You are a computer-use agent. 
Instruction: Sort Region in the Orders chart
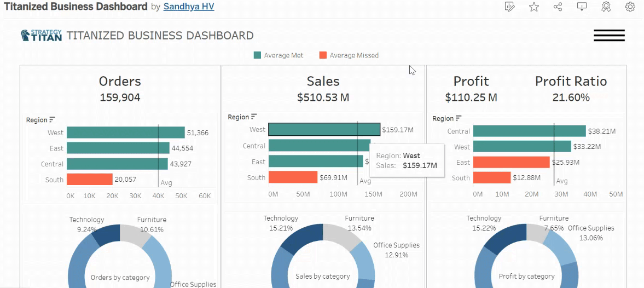coord(52,119)
